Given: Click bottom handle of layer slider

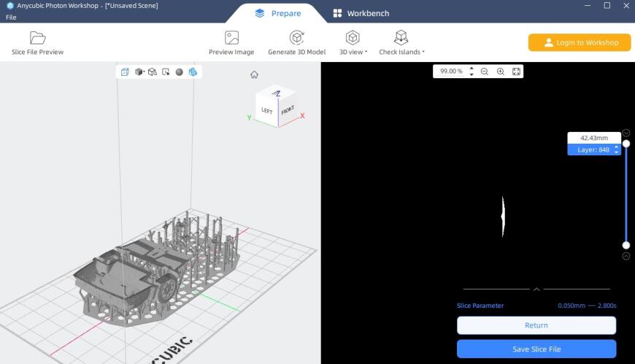Looking at the screenshot, I should 626,245.
